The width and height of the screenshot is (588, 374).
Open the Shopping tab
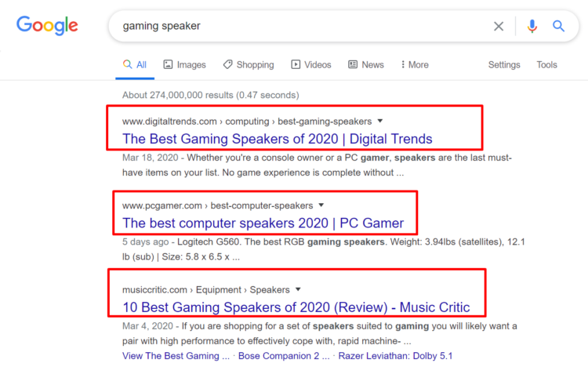tap(249, 64)
